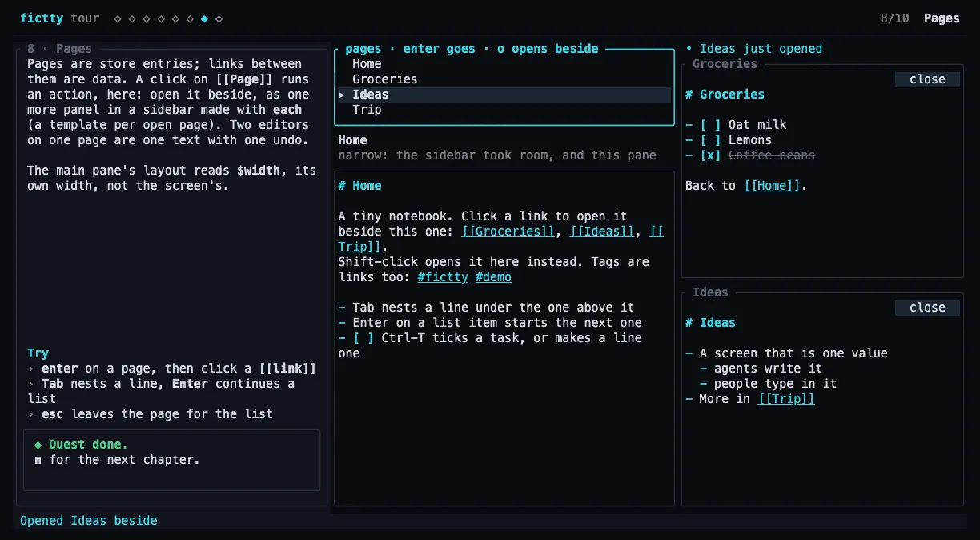This screenshot has width=980, height=540.
Task: Click the 'narrow: the sidebar took room' line
Action: coord(497,155)
